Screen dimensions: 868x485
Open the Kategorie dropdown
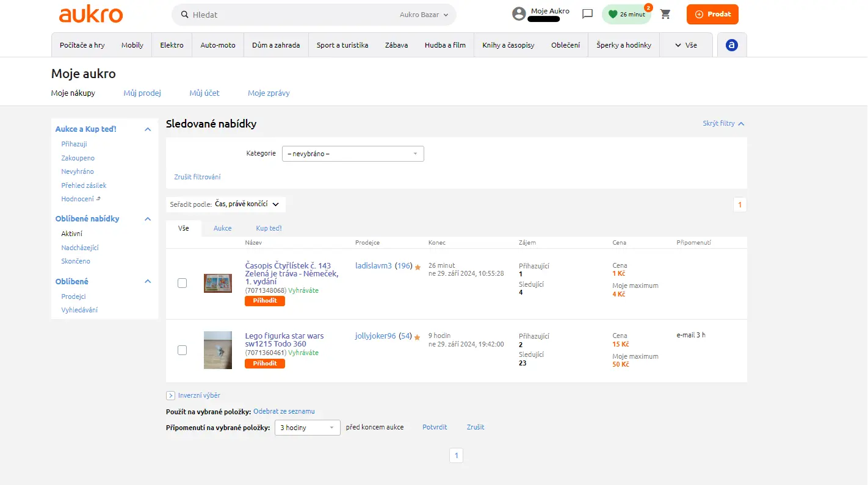pos(353,154)
